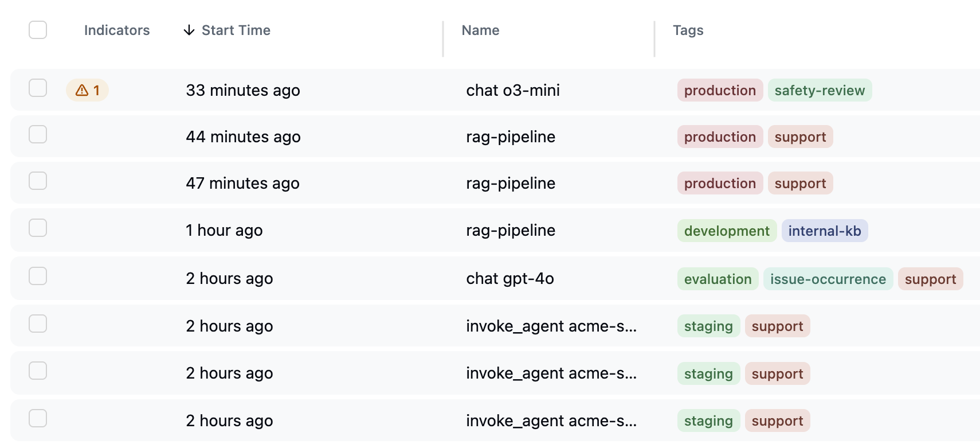Click the internal-kb tag
The height and width of the screenshot is (444, 980).
(x=825, y=231)
